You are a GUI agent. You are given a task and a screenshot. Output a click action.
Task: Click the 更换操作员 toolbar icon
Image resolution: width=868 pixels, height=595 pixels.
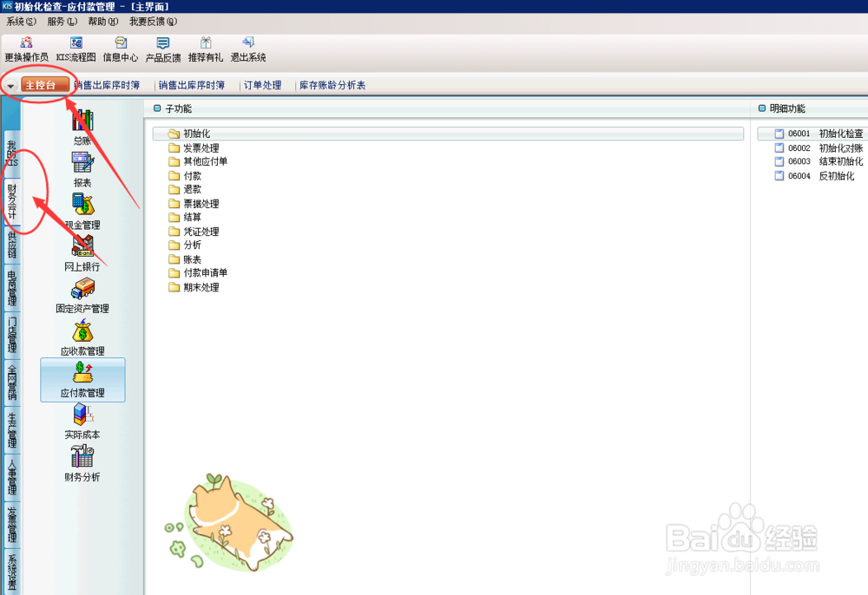click(26, 49)
